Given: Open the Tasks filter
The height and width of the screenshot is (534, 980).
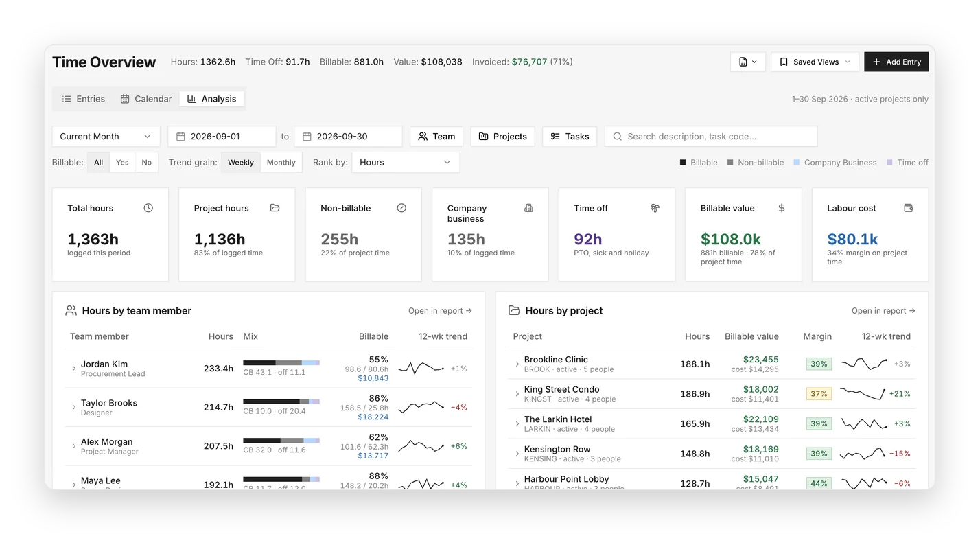Looking at the screenshot, I should tap(570, 137).
